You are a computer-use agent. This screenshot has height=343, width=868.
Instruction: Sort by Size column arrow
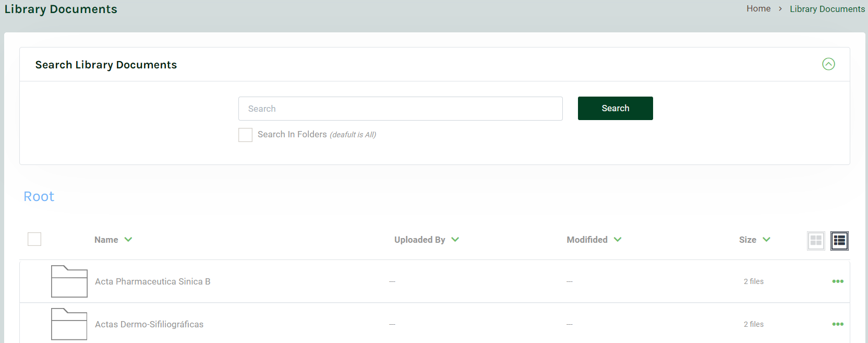click(x=766, y=240)
